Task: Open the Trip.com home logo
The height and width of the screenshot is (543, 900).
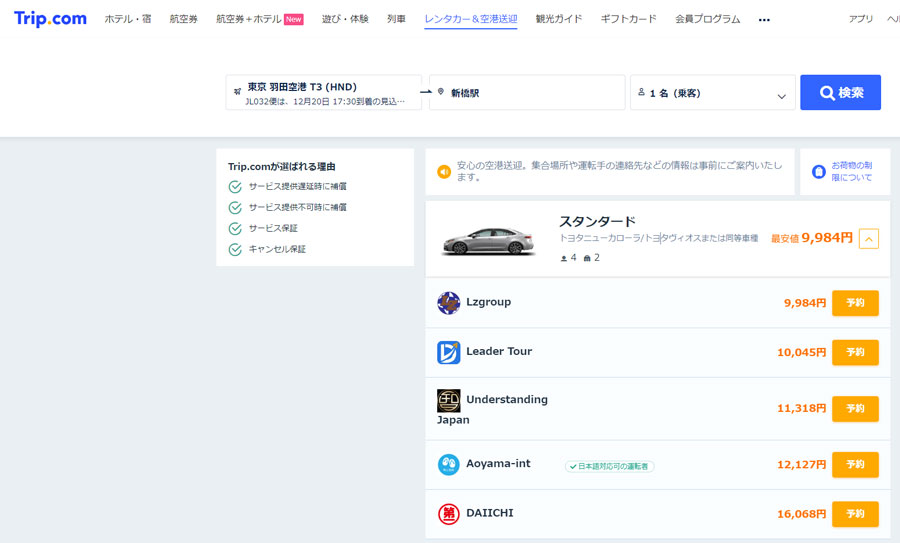Action: tap(51, 18)
